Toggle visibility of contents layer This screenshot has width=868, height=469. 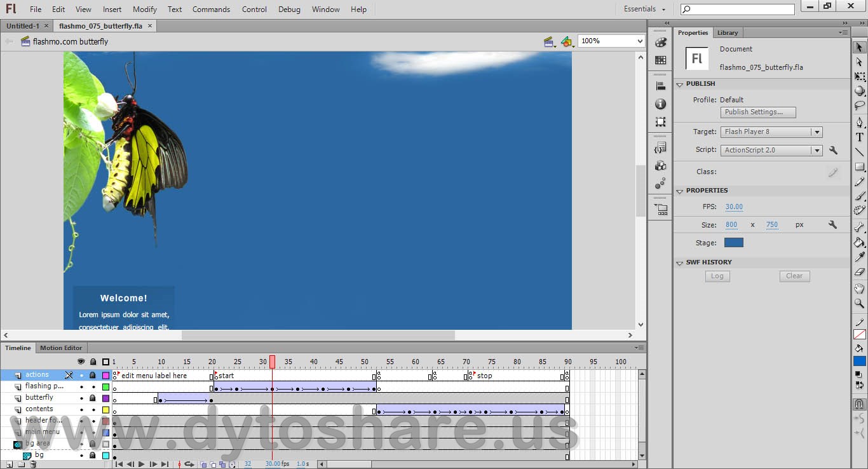point(81,409)
